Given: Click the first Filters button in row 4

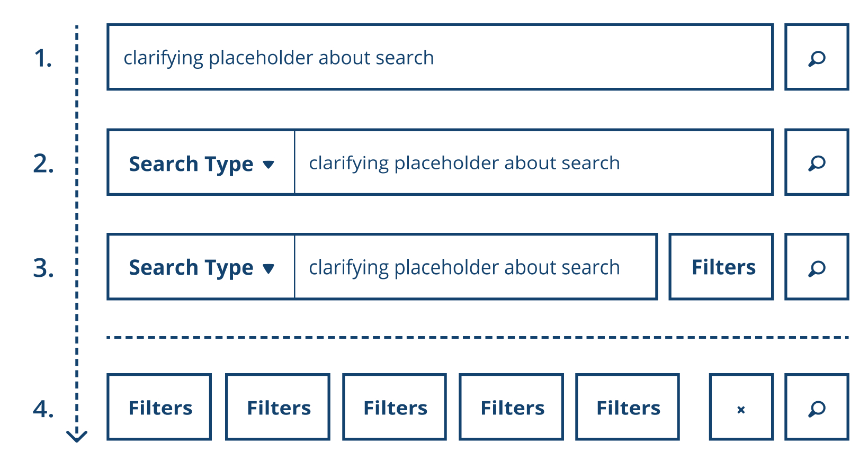Looking at the screenshot, I should pyautogui.click(x=159, y=408).
